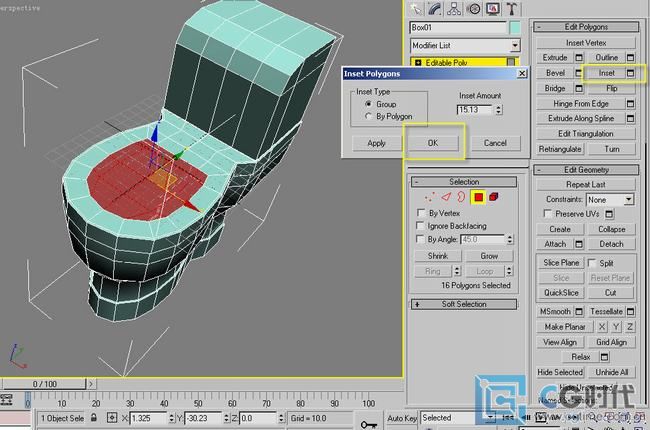The height and width of the screenshot is (430, 650).
Task: Open the Create command panel tab
Action: click(x=416, y=9)
